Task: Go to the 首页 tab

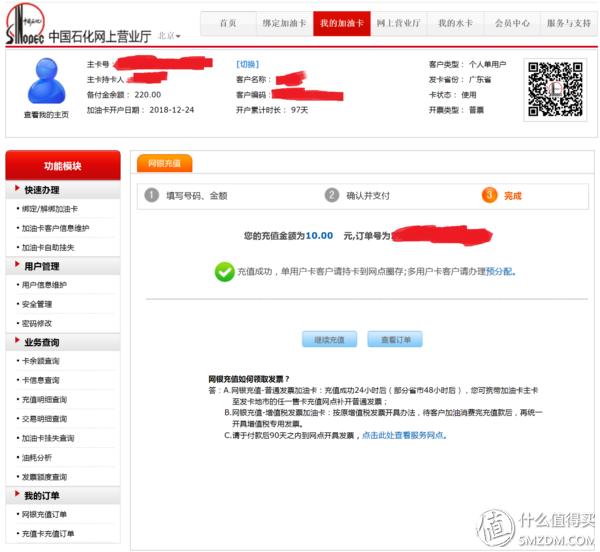Action: point(228,23)
